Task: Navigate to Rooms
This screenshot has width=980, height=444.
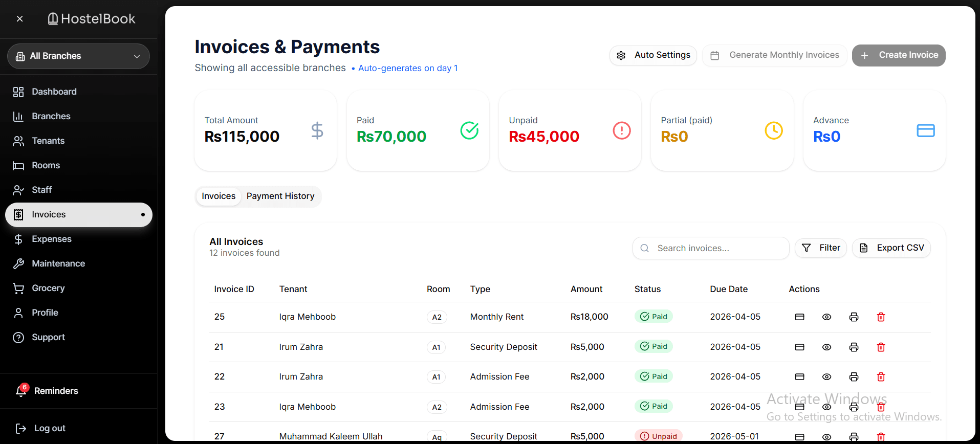Action: 78,165
